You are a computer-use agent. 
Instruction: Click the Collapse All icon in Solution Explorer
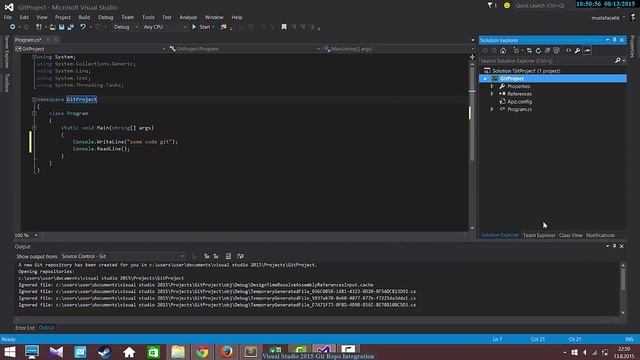coord(547,51)
